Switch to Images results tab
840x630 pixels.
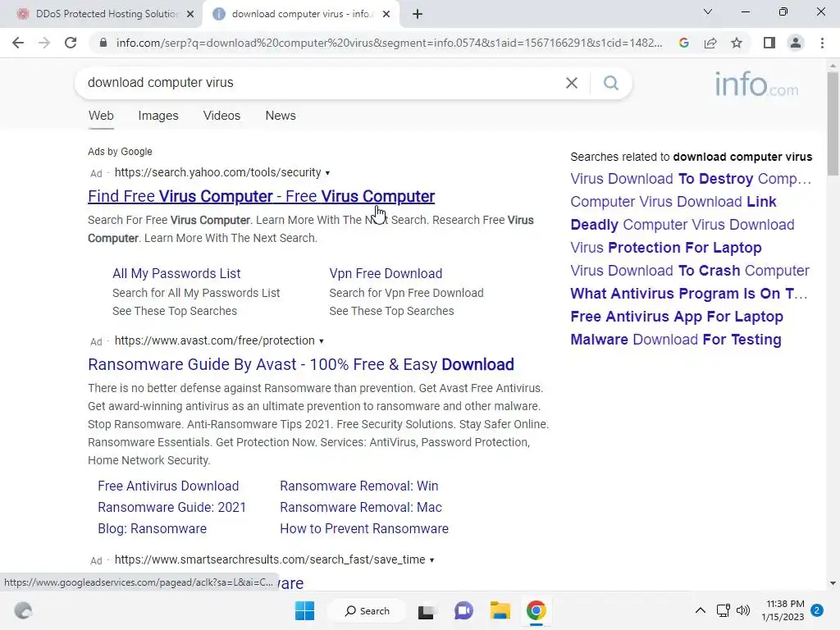[x=158, y=116]
